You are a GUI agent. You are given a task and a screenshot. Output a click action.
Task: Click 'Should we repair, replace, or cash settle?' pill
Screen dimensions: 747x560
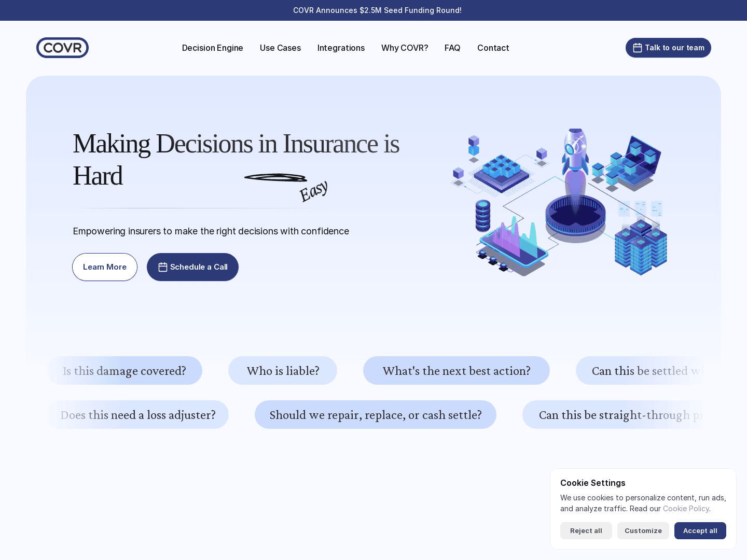pyautogui.click(x=376, y=415)
